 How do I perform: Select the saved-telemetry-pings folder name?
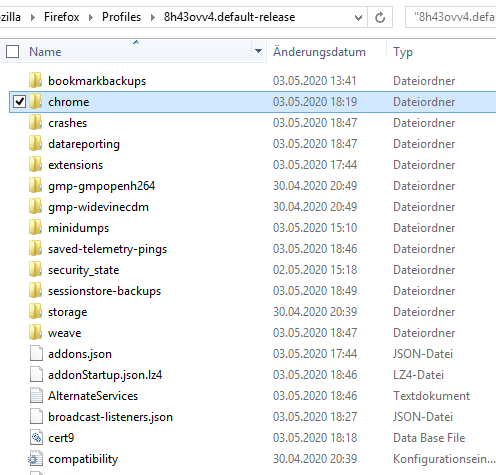click(x=107, y=249)
